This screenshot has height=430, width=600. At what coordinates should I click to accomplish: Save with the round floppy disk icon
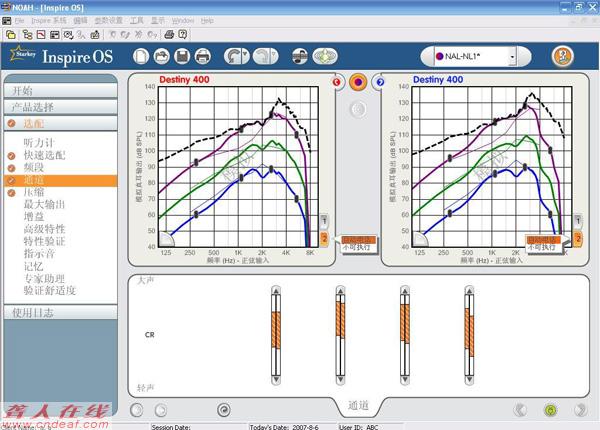[182, 56]
